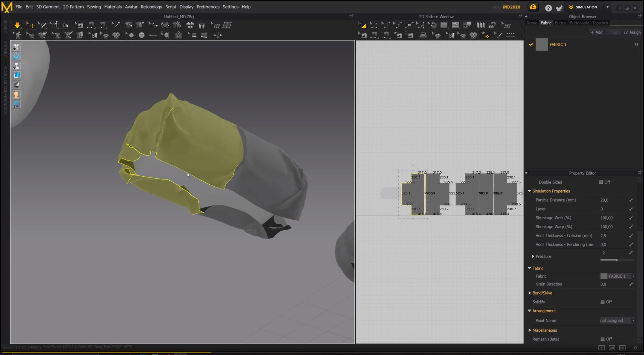Screen dimensions: 644x355
Task: Adjust the Pressure slider
Action: tap(617, 260)
